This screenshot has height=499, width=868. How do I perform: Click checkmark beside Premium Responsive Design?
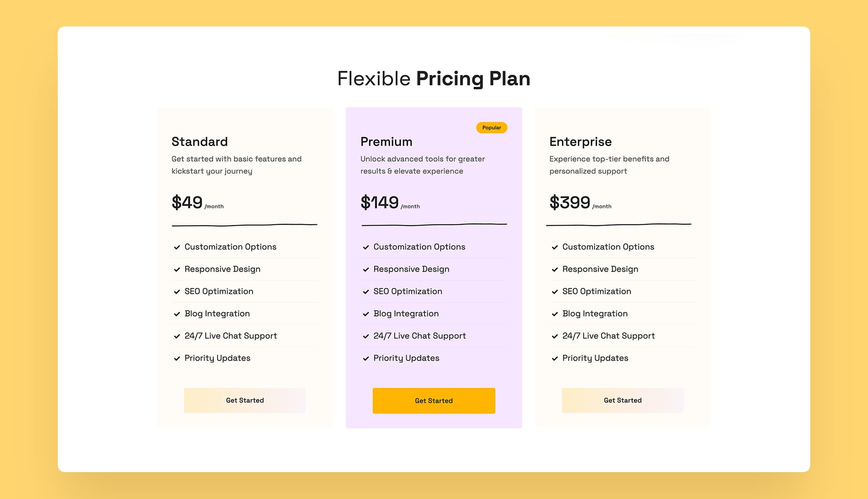coord(366,270)
